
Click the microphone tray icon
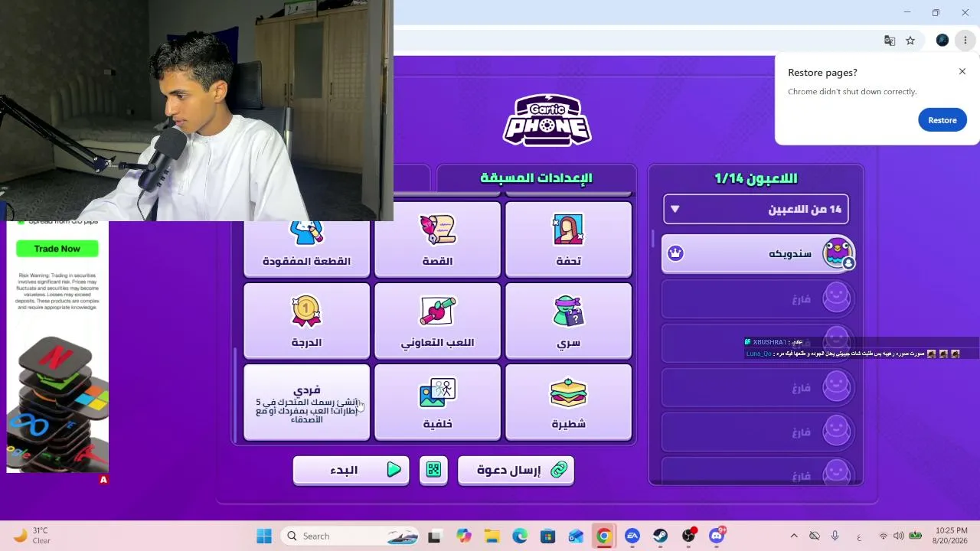point(835,536)
